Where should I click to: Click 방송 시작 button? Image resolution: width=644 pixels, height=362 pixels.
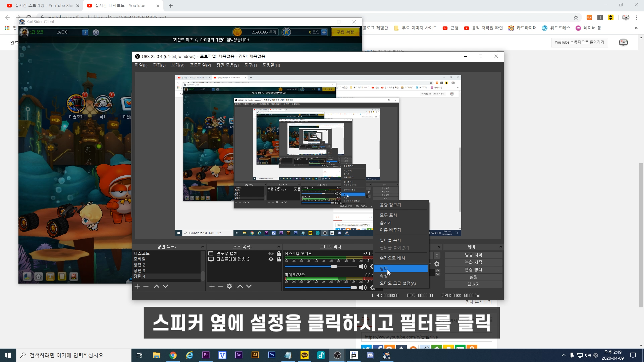click(473, 255)
